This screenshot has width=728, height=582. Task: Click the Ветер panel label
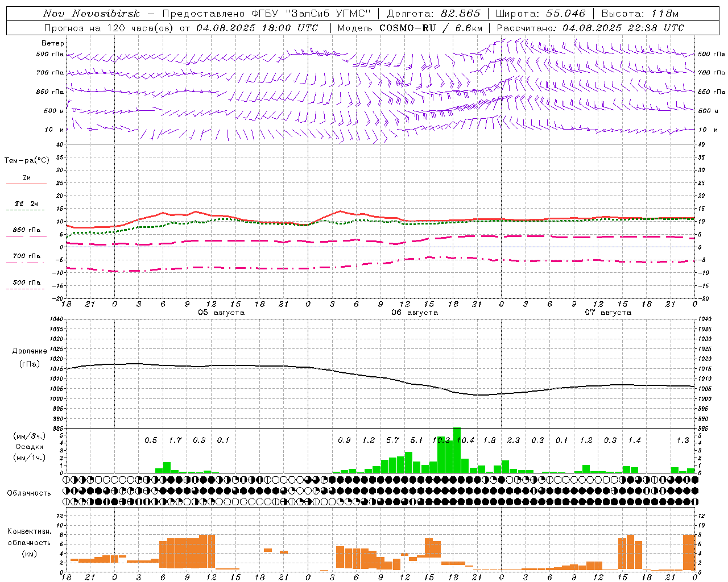coord(53,43)
